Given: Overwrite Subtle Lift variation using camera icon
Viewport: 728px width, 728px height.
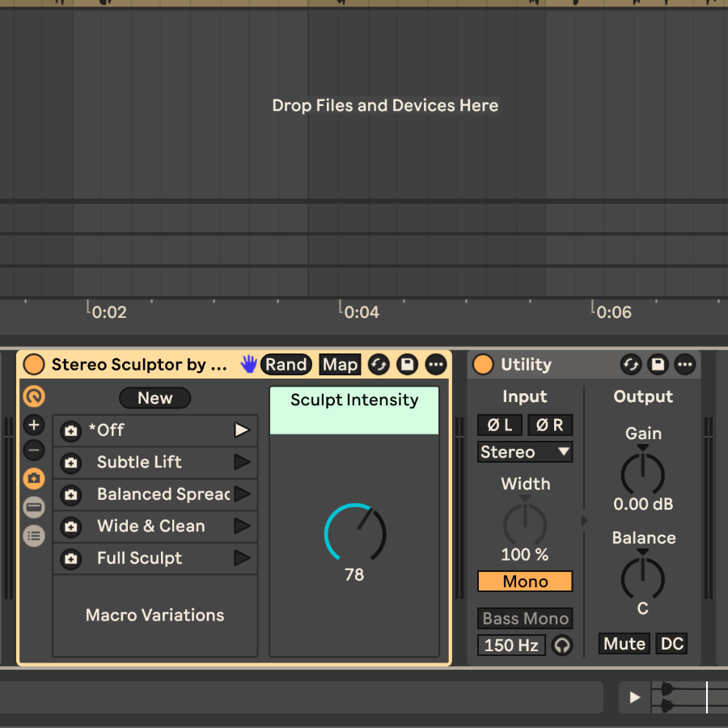Looking at the screenshot, I should (x=71, y=463).
